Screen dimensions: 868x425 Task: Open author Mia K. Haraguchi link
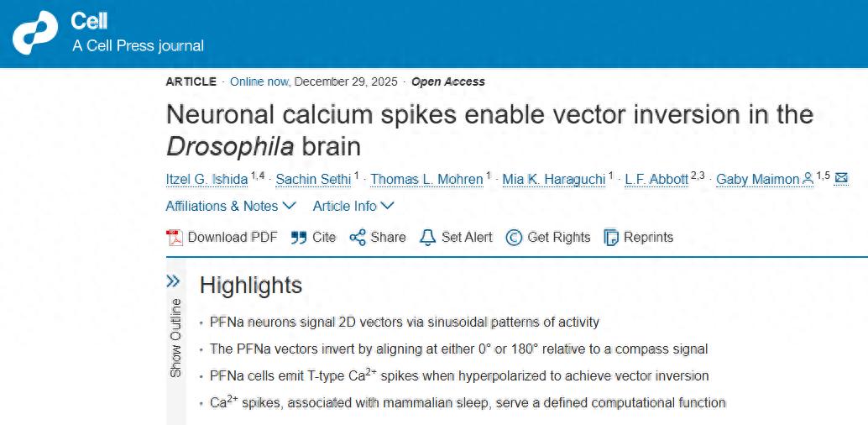(554, 179)
